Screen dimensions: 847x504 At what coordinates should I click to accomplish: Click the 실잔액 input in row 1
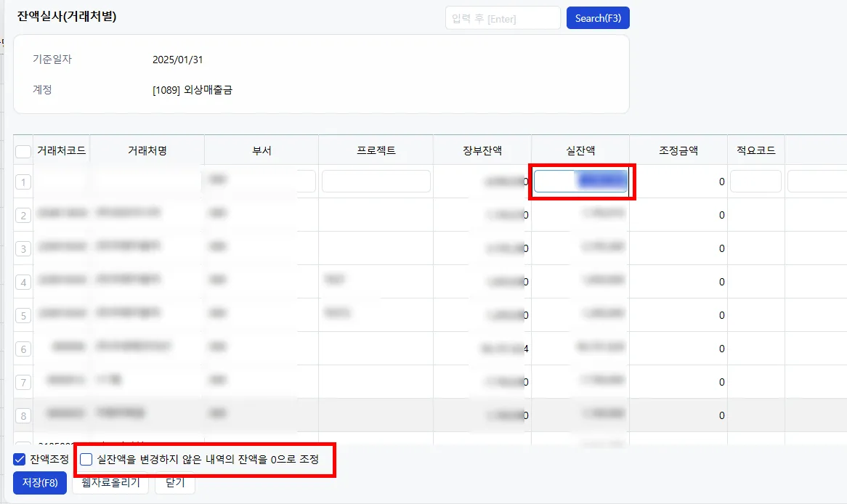point(580,182)
